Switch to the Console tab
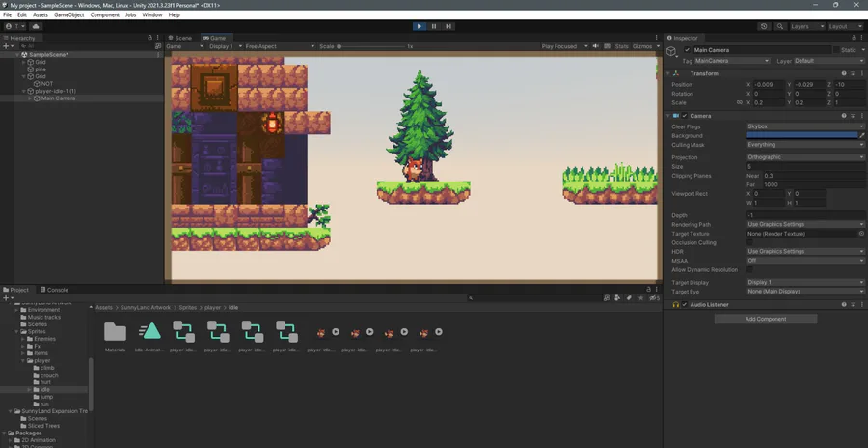The image size is (868, 448). [x=54, y=290]
